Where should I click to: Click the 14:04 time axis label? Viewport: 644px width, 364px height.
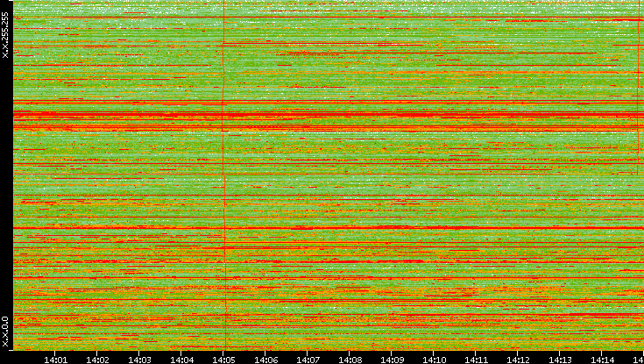click(181, 360)
